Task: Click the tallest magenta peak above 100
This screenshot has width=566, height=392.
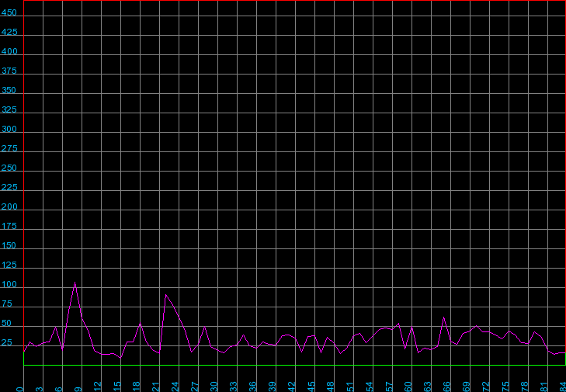Action: 75,283
